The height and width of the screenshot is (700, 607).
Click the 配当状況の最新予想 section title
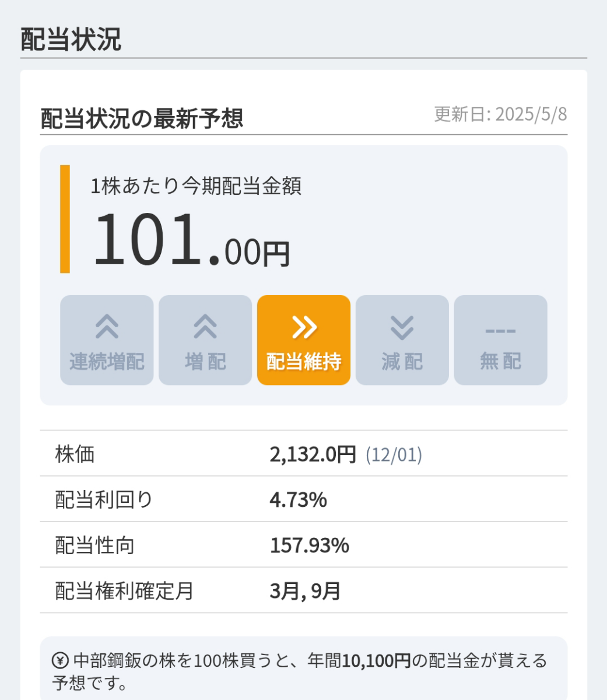[x=142, y=118]
